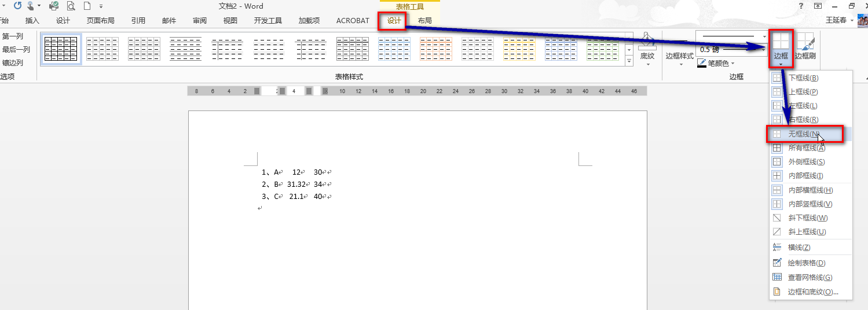Click the 底纹 shading paint bucket
Screen dimensions: 868x310
point(647,40)
